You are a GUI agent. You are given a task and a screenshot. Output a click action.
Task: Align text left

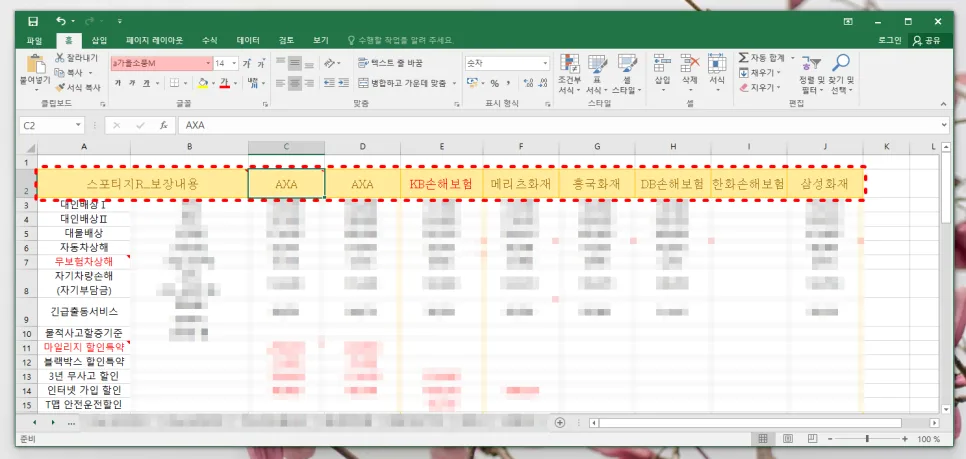click(x=280, y=83)
